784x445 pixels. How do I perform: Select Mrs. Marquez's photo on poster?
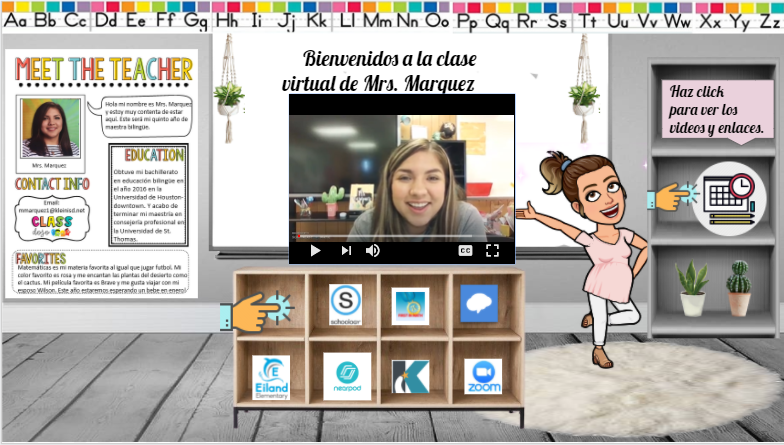pos(50,128)
